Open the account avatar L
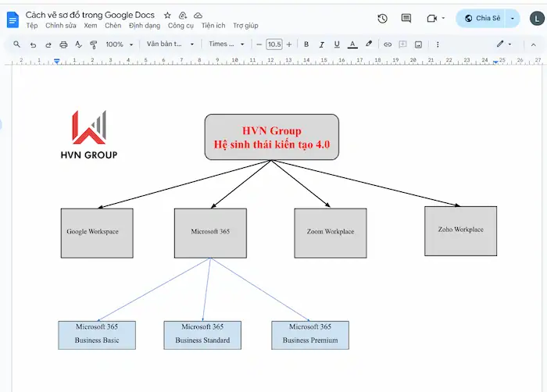Image resolution: width=547 pixels, height=392 pixels. (537, 19)
